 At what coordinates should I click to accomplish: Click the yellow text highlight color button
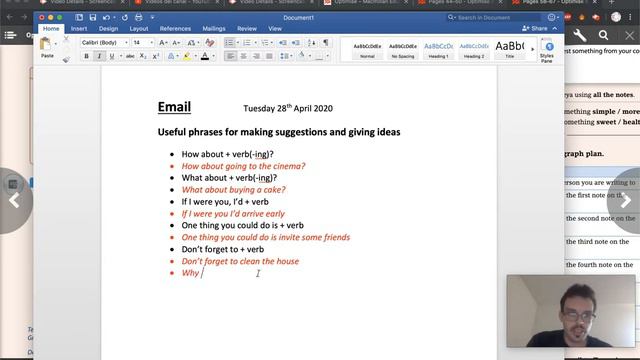coord(187,56)
